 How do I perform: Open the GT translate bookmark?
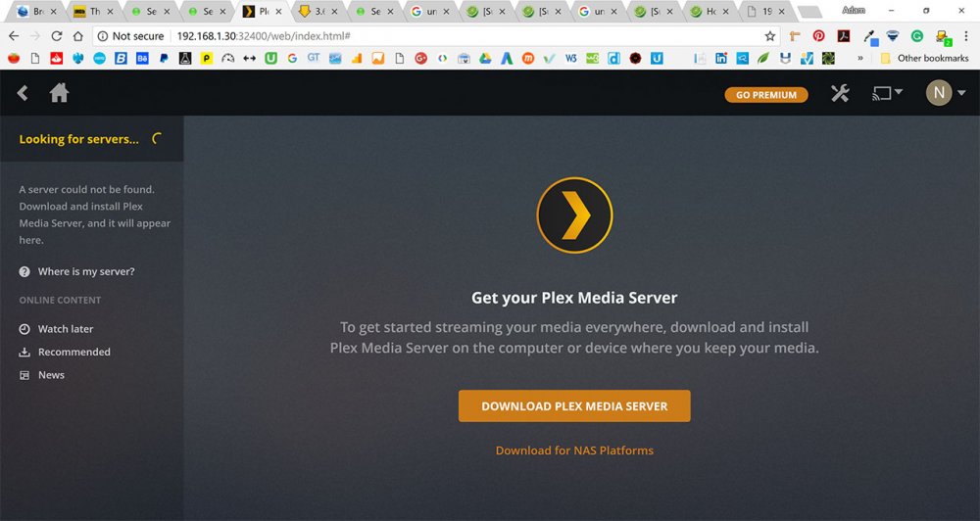(x=314, y=58)
